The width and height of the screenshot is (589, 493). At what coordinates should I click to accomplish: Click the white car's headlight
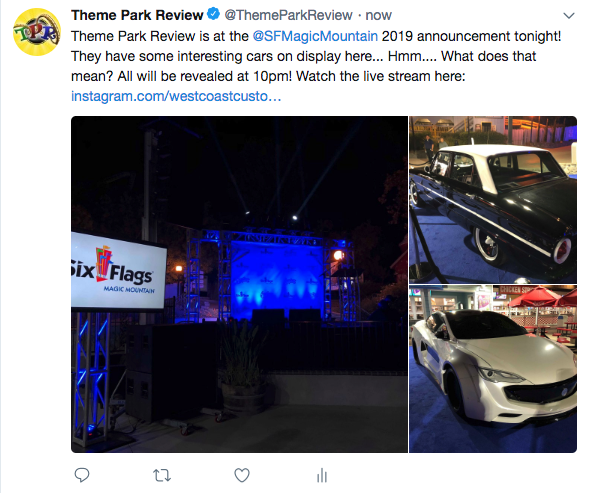pos(500,375)
